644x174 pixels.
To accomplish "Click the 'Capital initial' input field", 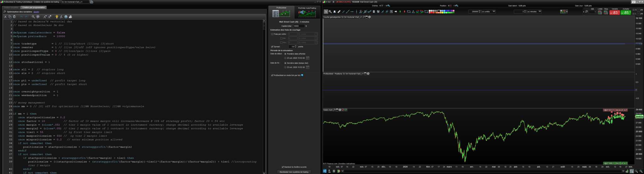I will point(298,26).
